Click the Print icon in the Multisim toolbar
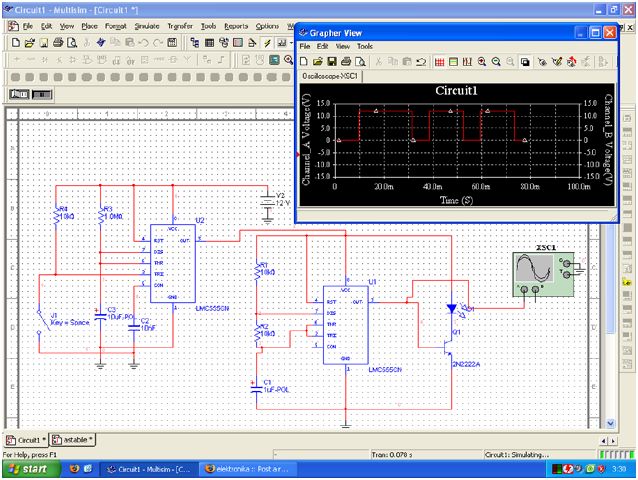Viewport: 638px width, 480px height. [58, 43]
